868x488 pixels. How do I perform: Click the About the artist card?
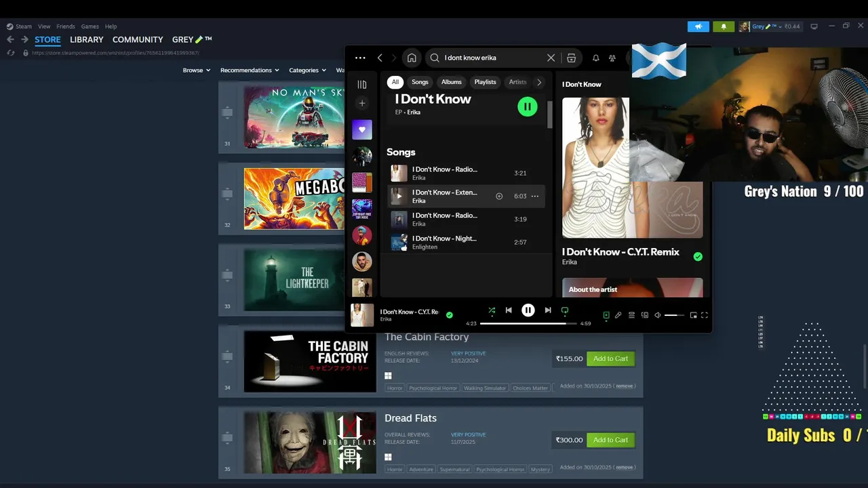coord(633,287)
